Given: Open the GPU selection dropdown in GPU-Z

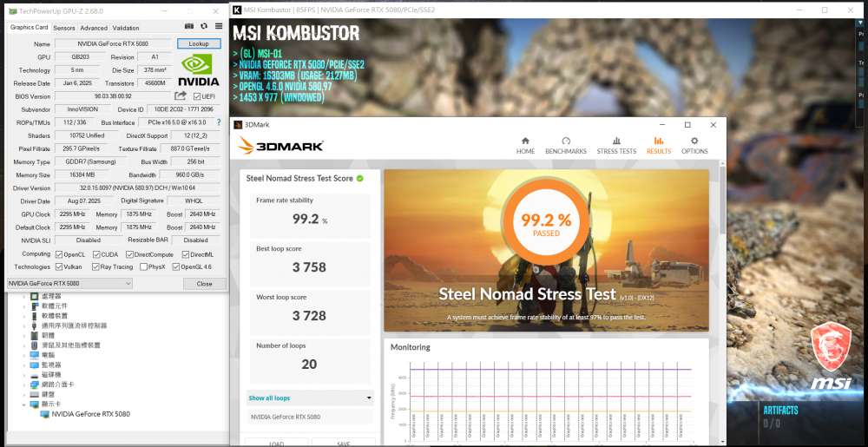Looking at the screenshot, I should (x=69, y=284).
